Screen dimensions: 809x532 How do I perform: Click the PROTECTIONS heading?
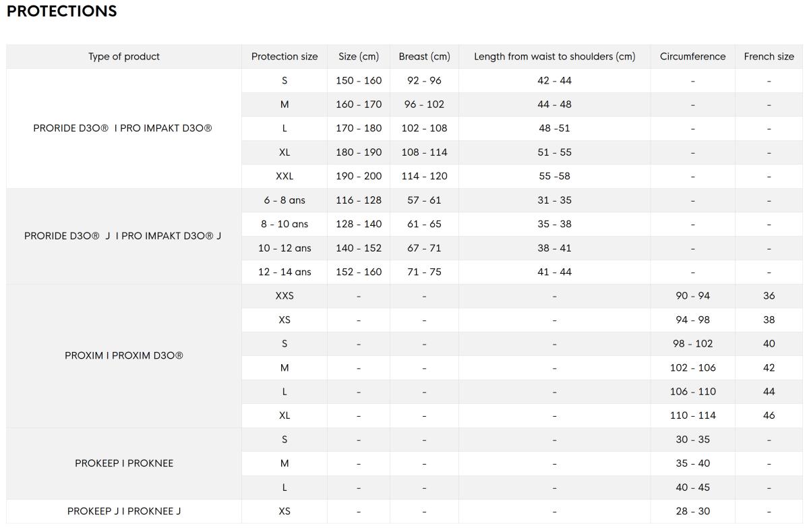(x=61, y=11)
